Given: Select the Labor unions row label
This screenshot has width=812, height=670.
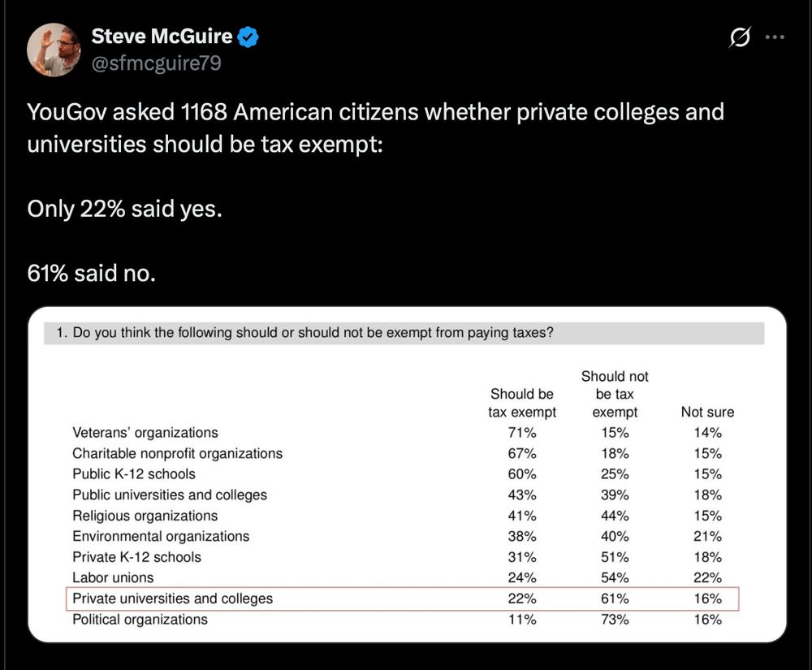Looking at the screenshot, I should [x=113, y=578].
